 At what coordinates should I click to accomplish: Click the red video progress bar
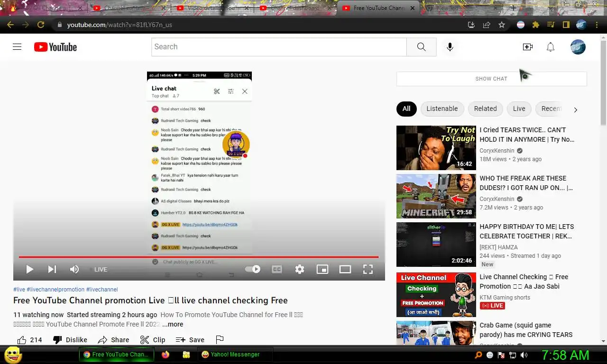tap(199, 257)
